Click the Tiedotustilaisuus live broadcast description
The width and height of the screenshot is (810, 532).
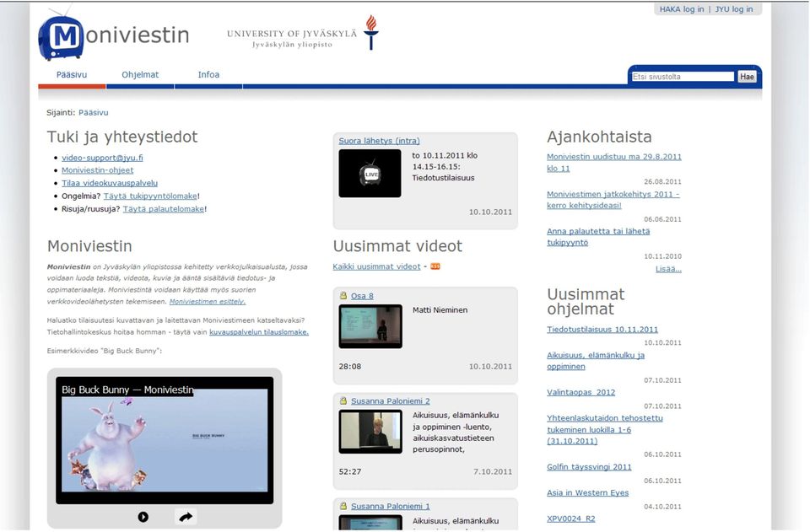tap(445, 167)
